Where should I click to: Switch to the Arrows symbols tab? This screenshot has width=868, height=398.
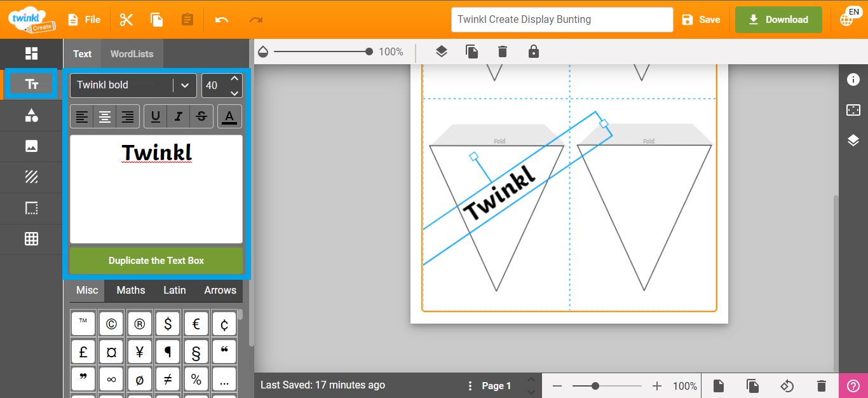220,290
